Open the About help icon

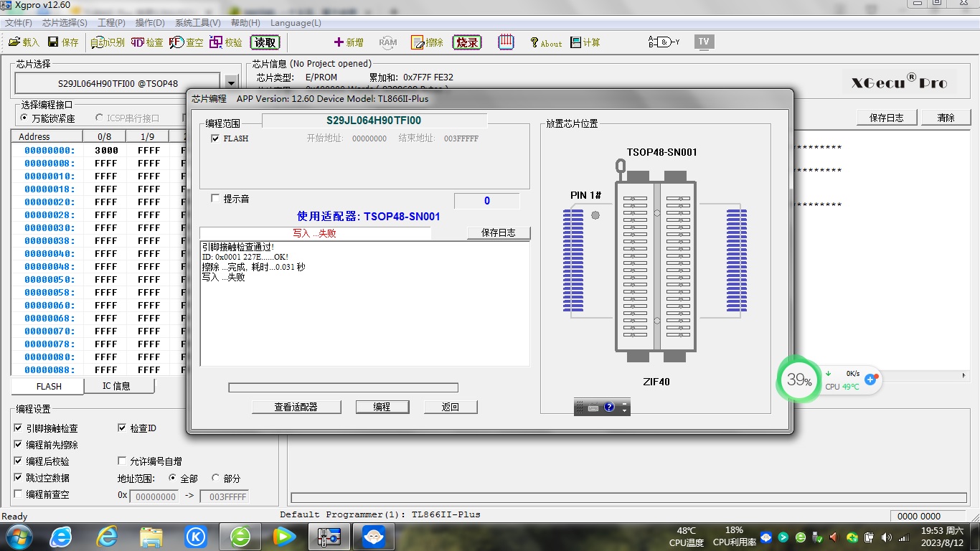pos(534,42)
